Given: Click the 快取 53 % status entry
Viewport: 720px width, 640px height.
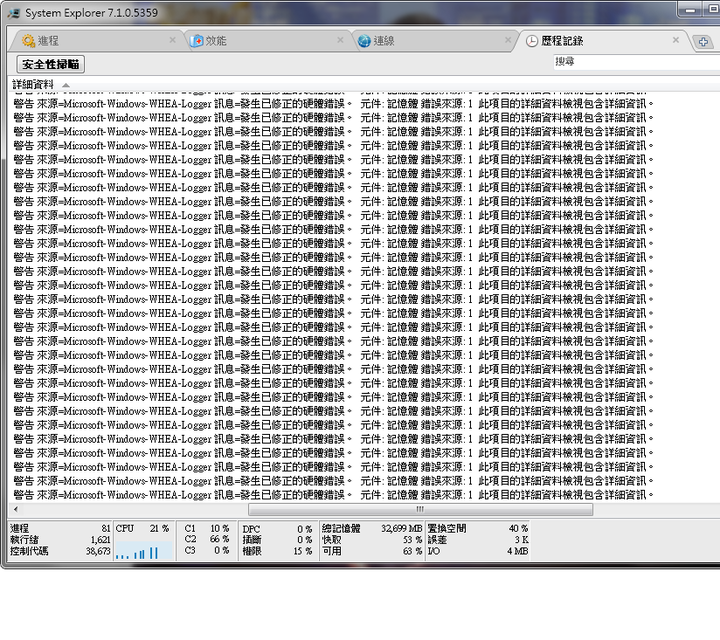Looking at the screenshot, I should (372, 539).
